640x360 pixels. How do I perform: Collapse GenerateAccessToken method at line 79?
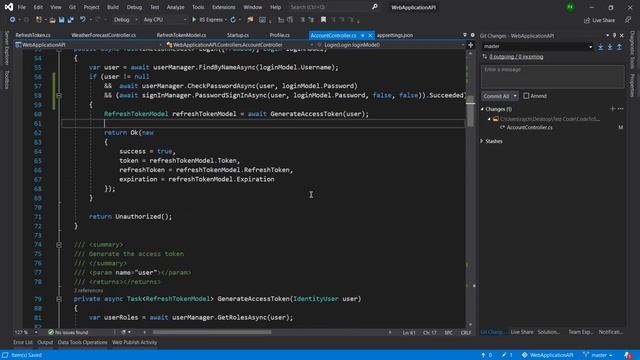(x=59, y=299)
